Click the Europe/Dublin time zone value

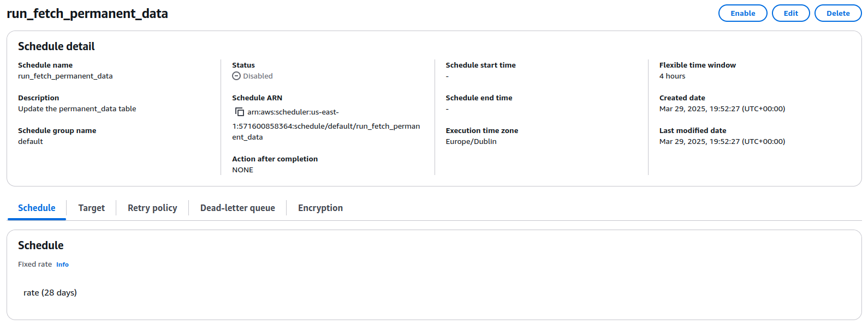[471, 142]
